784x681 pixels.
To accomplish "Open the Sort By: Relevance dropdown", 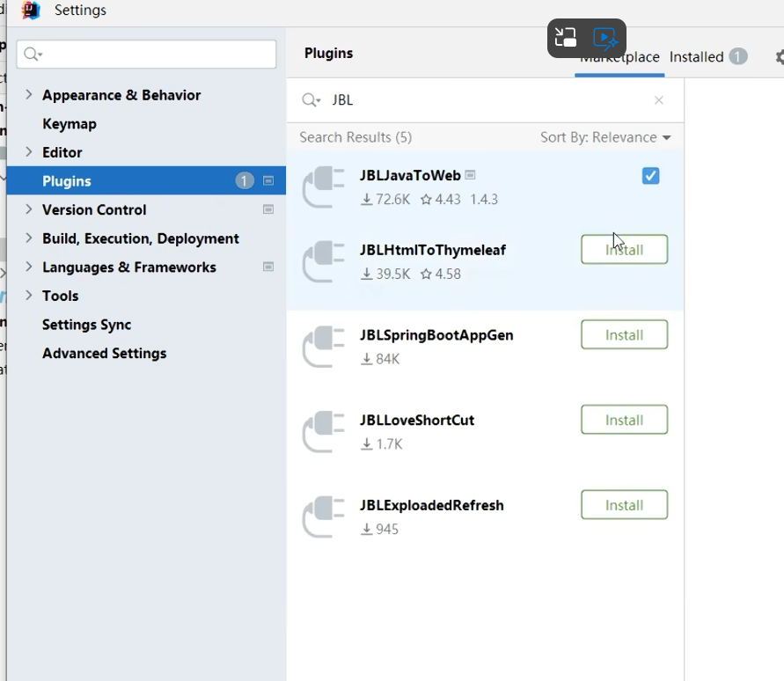I will click(x=605, y=137).
